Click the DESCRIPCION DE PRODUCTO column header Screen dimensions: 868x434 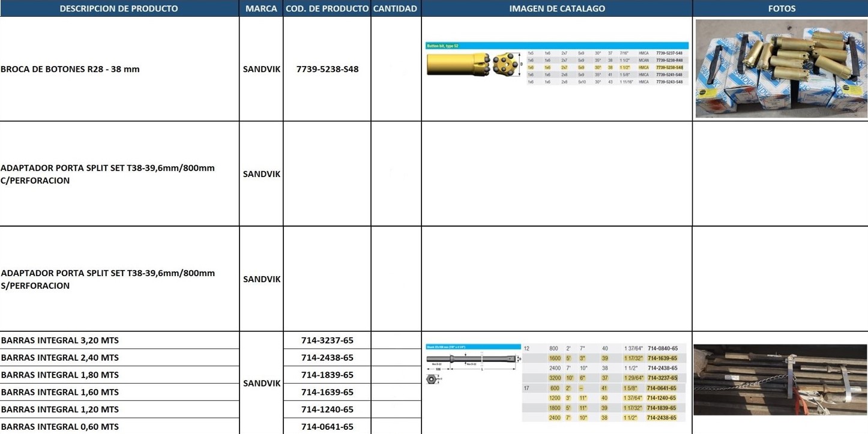pos(119,8)
